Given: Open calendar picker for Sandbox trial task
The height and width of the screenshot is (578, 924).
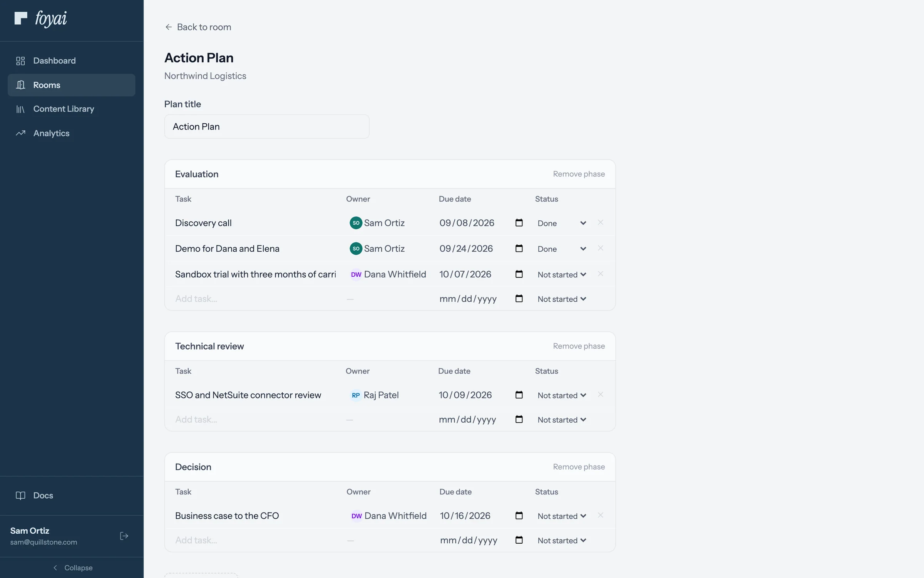Looking at the screenshot, I should 519,274.
